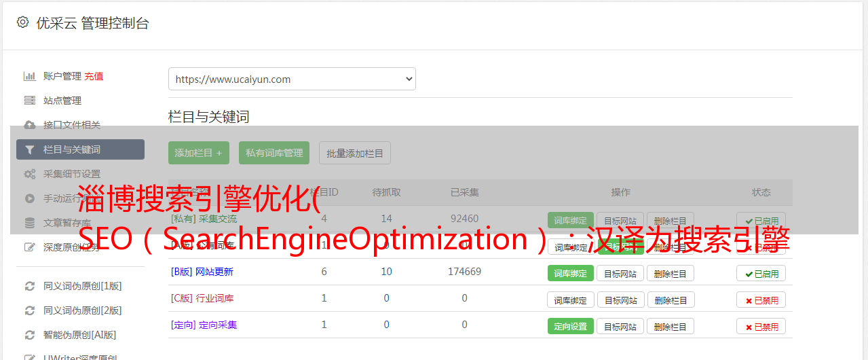Click the 操作 column header
This screenshot has width=868, height=360.
tap(620, 192)
